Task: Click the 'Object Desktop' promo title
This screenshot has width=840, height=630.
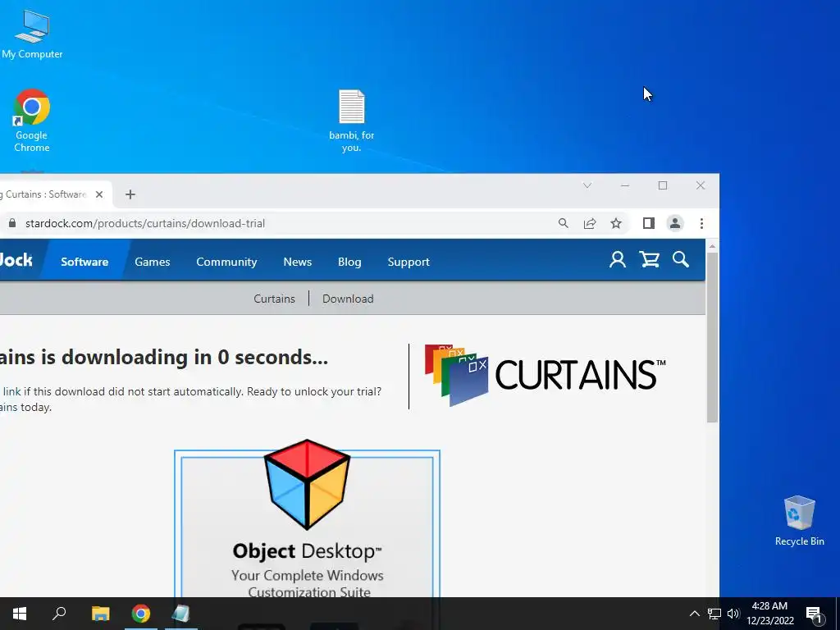Action: tap(307, 551)
